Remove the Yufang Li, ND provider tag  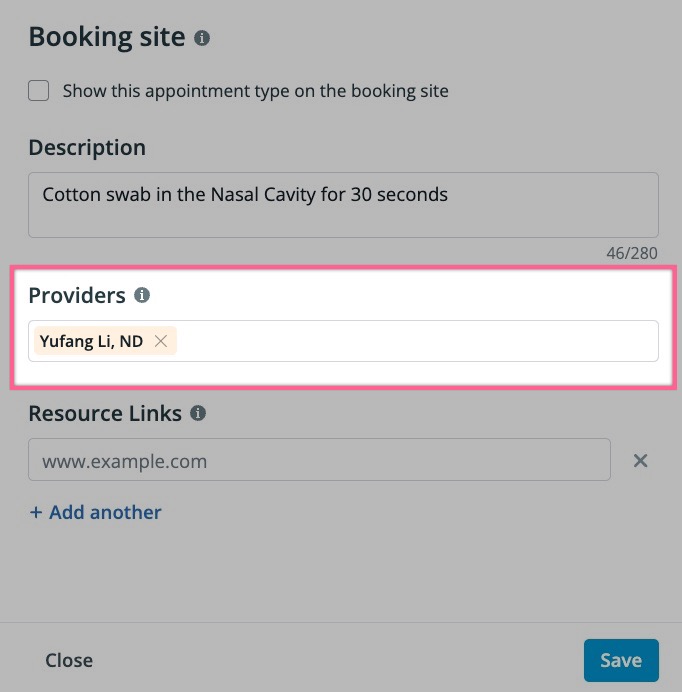[x=161, y=341]
